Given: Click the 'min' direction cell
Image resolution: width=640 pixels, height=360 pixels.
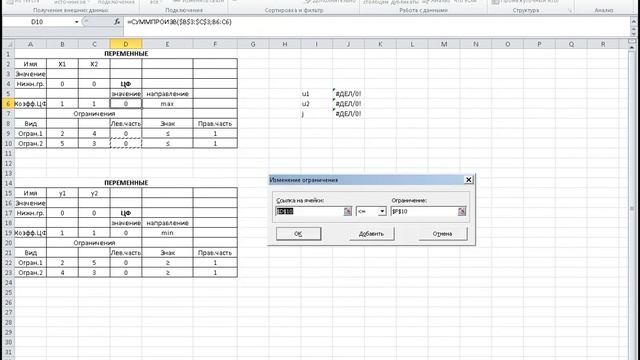Looking at the screenshot, I should point(167,233).
